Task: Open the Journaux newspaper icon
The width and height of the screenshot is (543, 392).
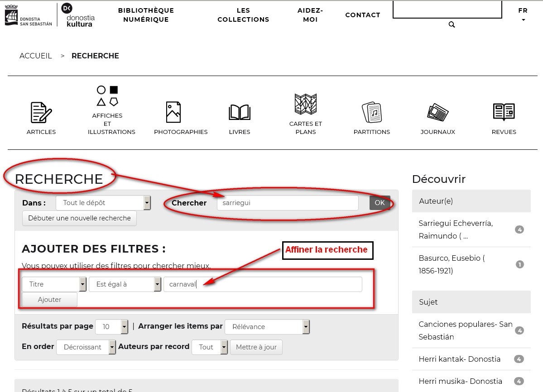Action: coord(437,112)
